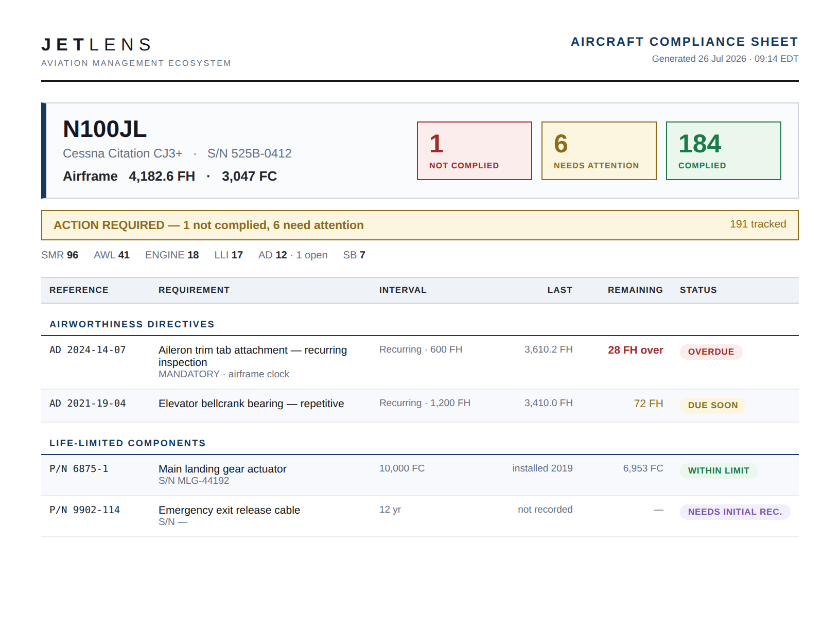The width and height of the screenshot is (840, 630).
Task: Click the '12 yr' interval
Action: [x=390, y=510]
